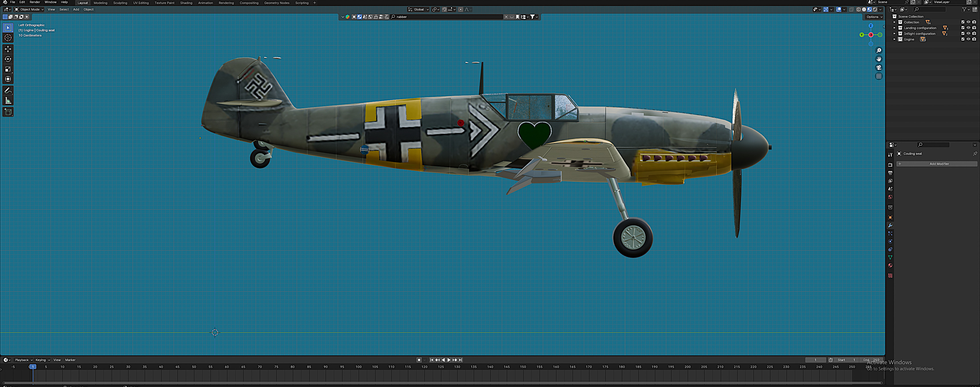
Task: Open the viewport Add menu
Action: (76, 9)
